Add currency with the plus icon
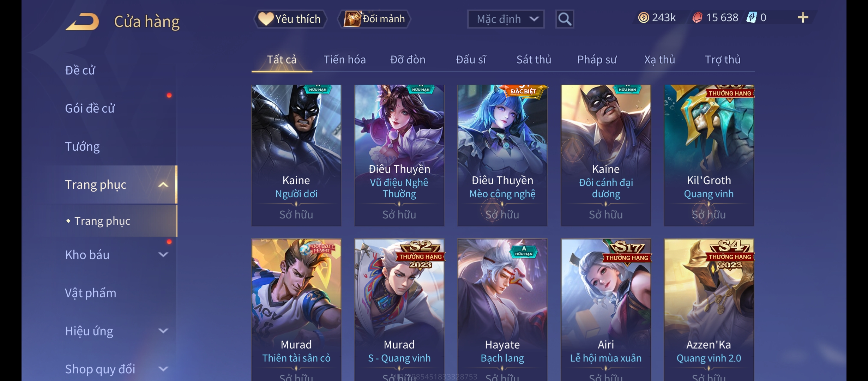 pos(803,18)
